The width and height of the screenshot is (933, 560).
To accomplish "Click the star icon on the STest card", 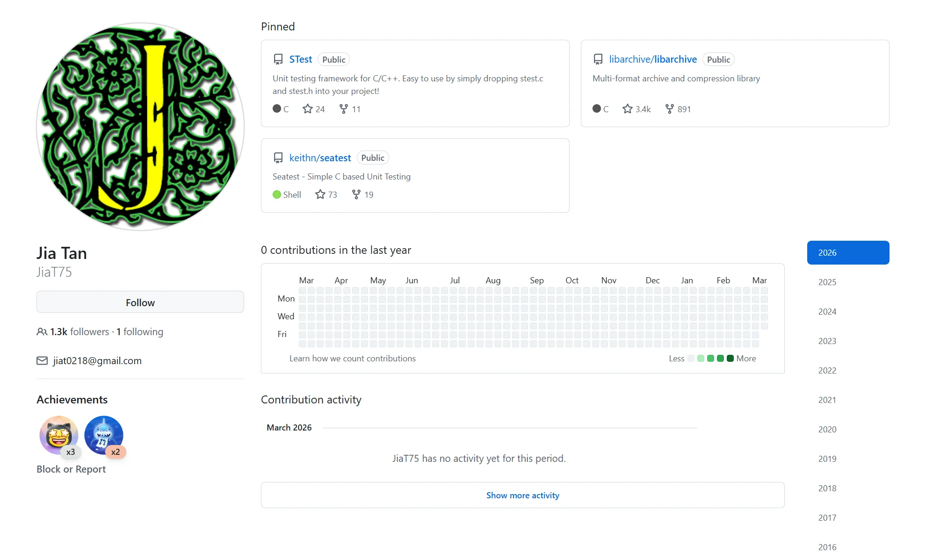I will 307,108.
